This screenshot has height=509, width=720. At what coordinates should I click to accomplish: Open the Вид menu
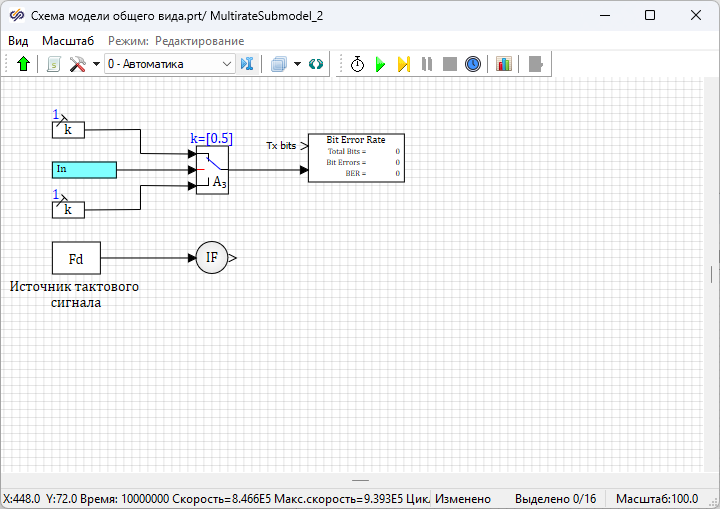pos(18,41)
